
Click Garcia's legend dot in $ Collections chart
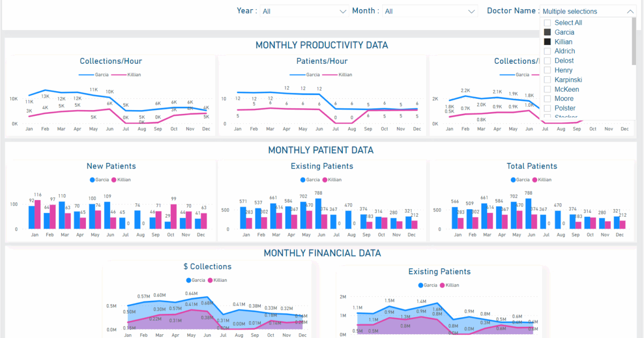[188, 280]
